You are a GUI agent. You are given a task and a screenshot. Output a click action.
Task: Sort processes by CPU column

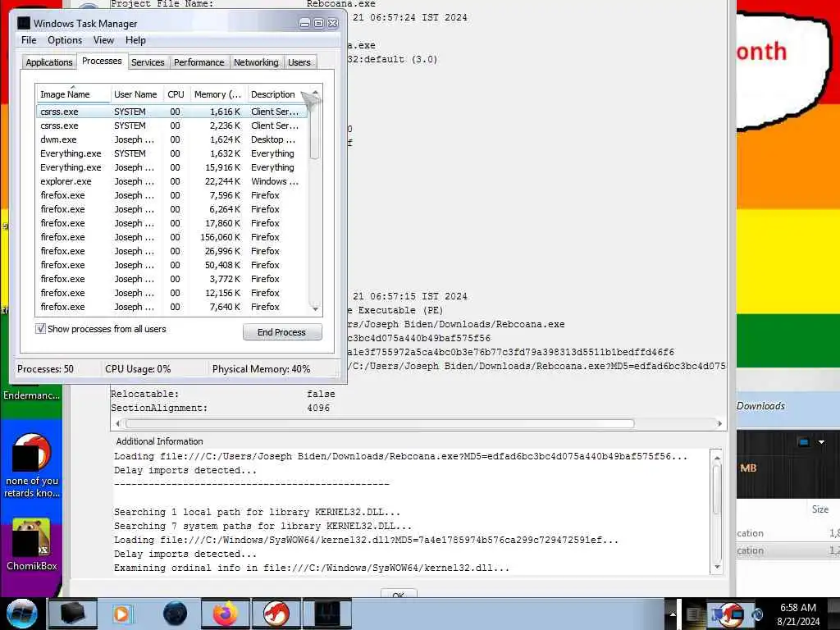click(x=176, y=94)
